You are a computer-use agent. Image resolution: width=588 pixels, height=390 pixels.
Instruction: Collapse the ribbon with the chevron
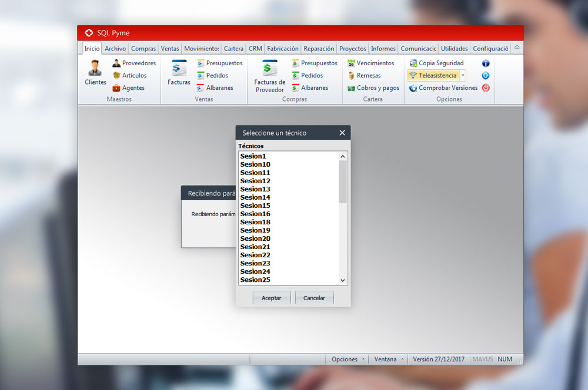(x=517, y=48)
